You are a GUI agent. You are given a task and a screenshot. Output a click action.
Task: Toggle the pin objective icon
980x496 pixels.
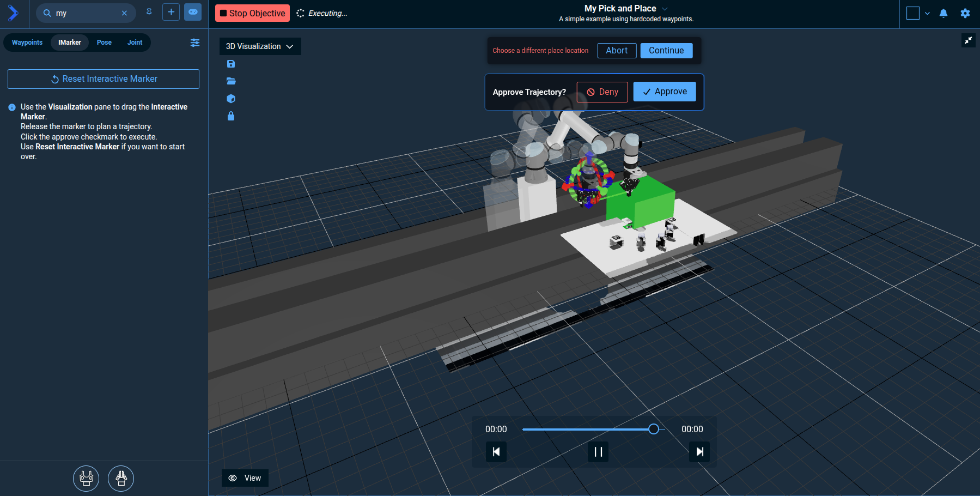coord(149,12)
